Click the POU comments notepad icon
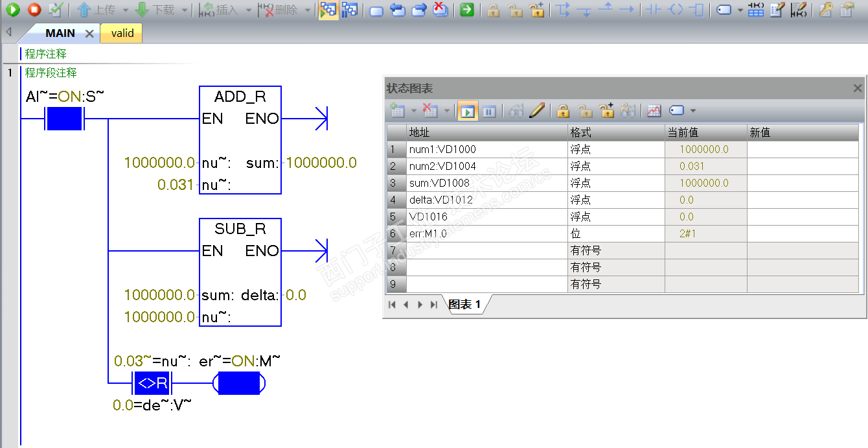This screenshot has width=868, height=448. (777, 10)
